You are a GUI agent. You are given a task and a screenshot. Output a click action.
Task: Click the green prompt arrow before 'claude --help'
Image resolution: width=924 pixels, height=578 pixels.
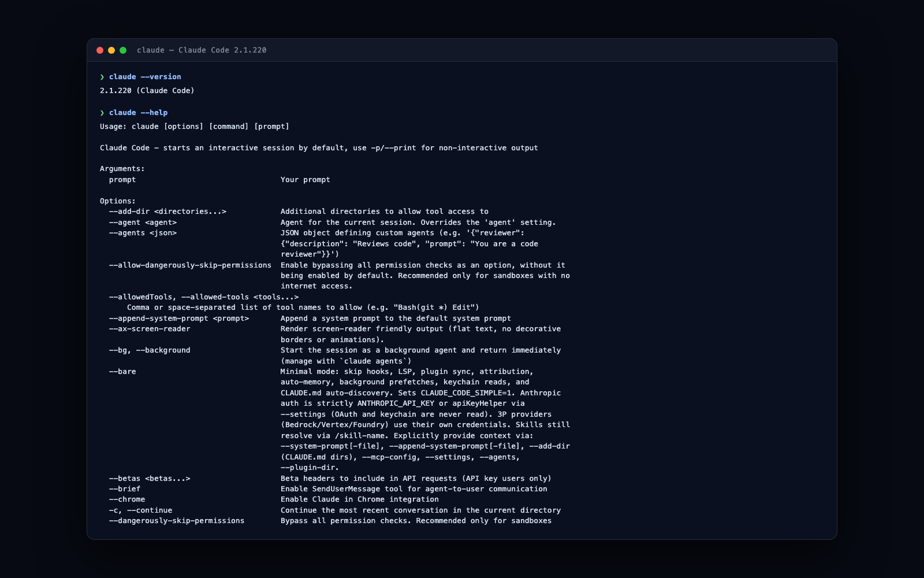tap(102, 113)
